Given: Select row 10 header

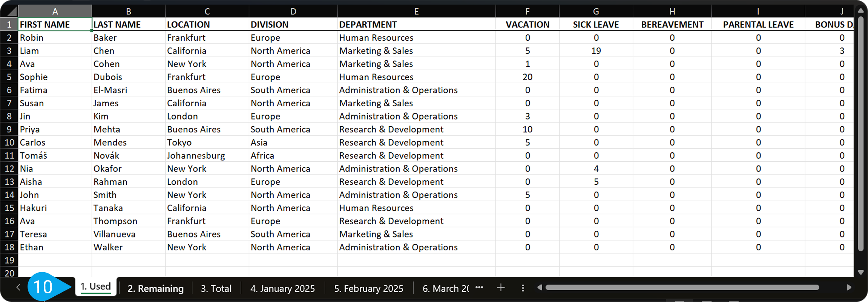Looking at the screenshot, I should (x=9, y=143).
